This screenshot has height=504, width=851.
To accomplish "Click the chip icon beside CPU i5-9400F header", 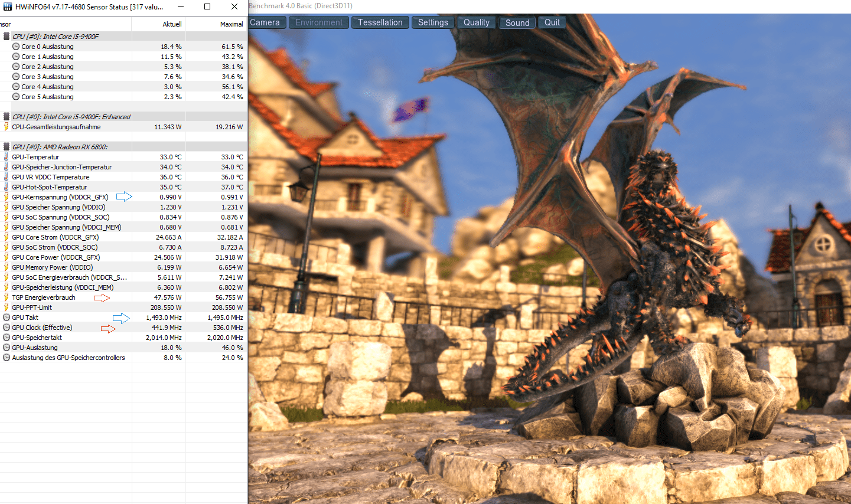I will pos(6,37).
